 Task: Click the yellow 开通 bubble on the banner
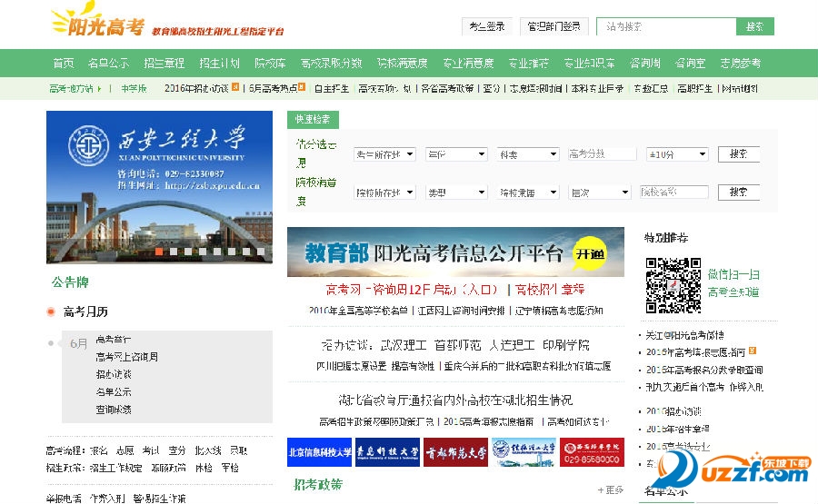coord(590,254)
